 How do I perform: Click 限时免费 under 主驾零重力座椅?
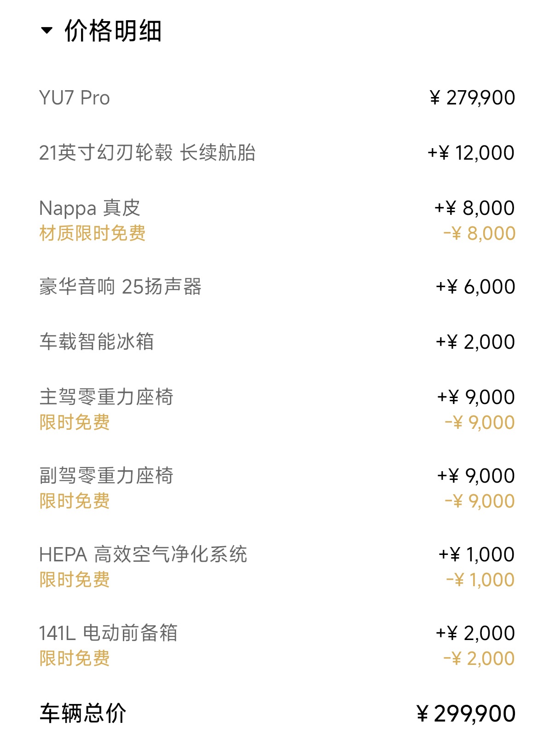(75, 422)
